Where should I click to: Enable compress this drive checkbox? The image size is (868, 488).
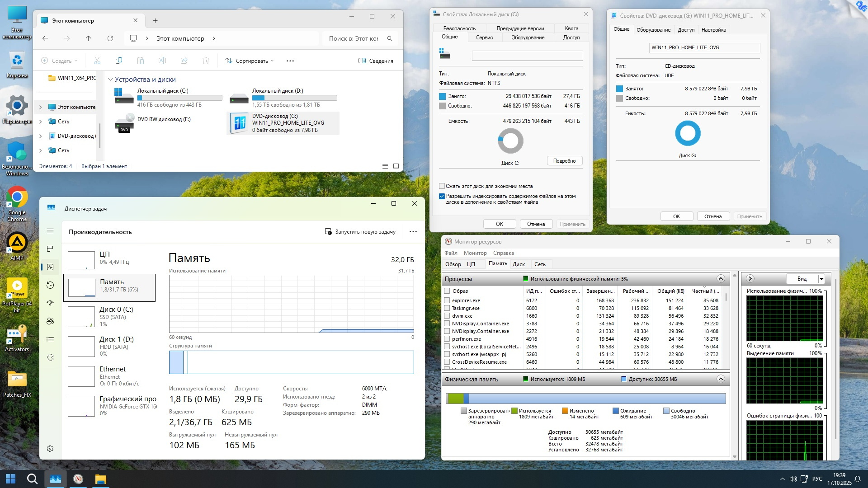[x=442, y=186]
